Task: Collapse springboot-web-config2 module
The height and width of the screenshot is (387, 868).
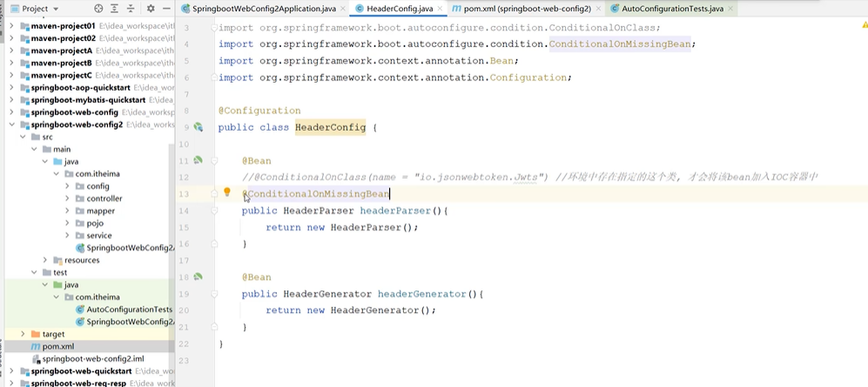Action: [11, 125]
